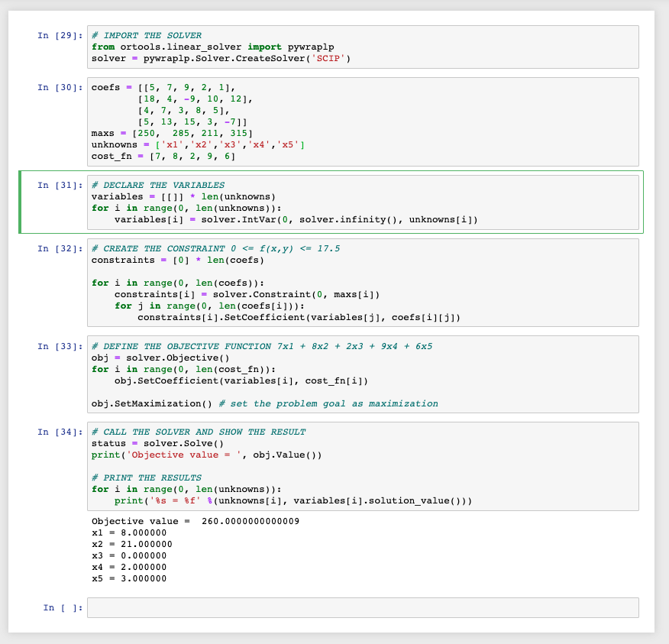The width and height of the screenshot is (669, 644).
Task: Click the 'x4 = 2.000000' output line
Action: coord(129,567)
